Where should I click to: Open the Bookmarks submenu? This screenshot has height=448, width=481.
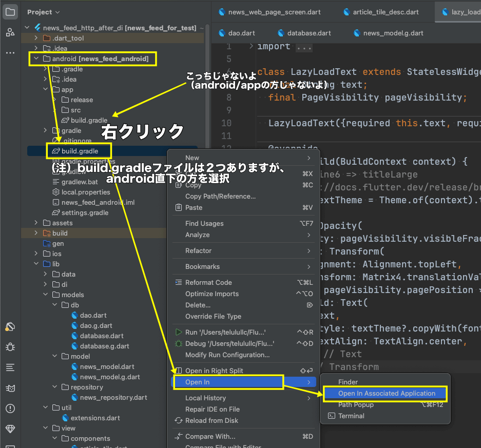point(243,266)
